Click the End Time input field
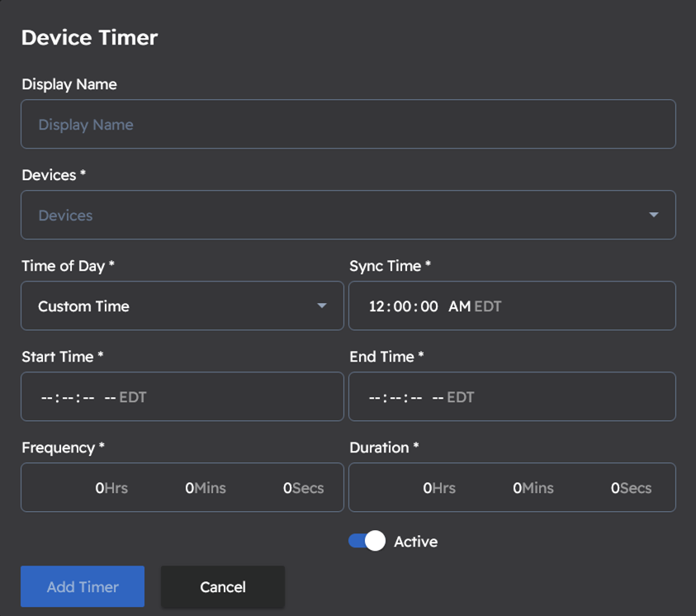The height and width of the screenshot is (616, 696). click(x=512, y=396)
